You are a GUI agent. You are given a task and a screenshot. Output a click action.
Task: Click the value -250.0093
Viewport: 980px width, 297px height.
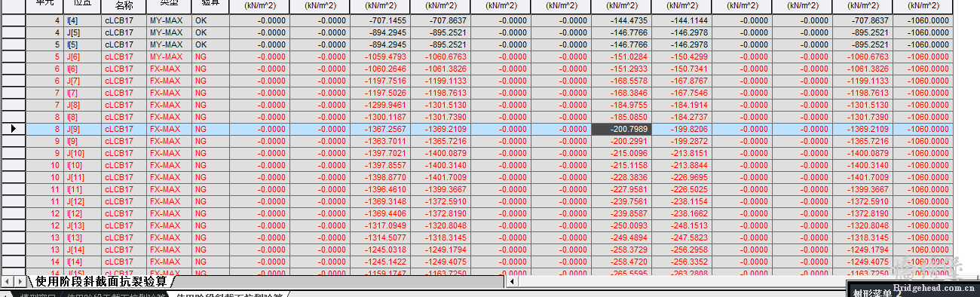tap(621, 225)
